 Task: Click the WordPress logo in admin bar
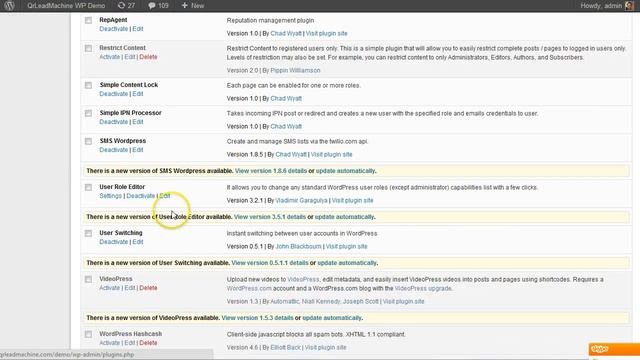coord(9,6)
